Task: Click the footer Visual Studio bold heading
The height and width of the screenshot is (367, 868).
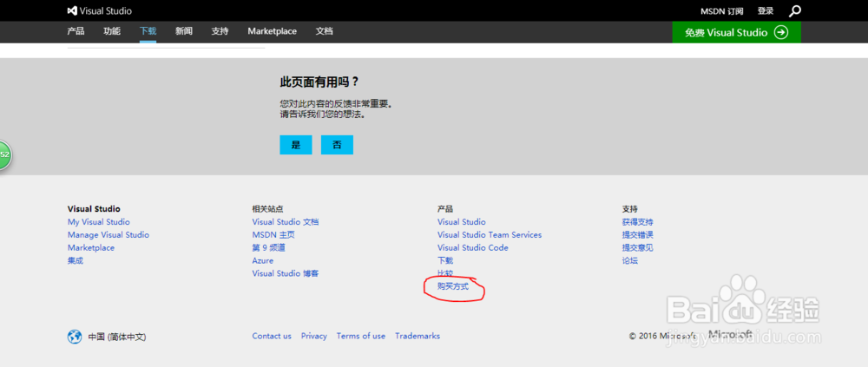Action: pyautogui.click(x=94, y=209)
